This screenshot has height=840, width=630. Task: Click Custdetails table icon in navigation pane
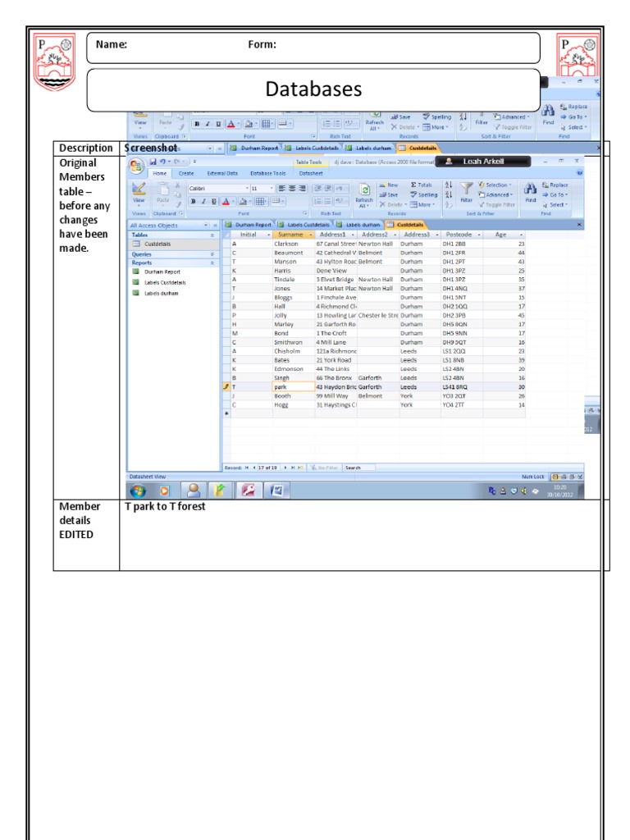[x=136, y=244]
